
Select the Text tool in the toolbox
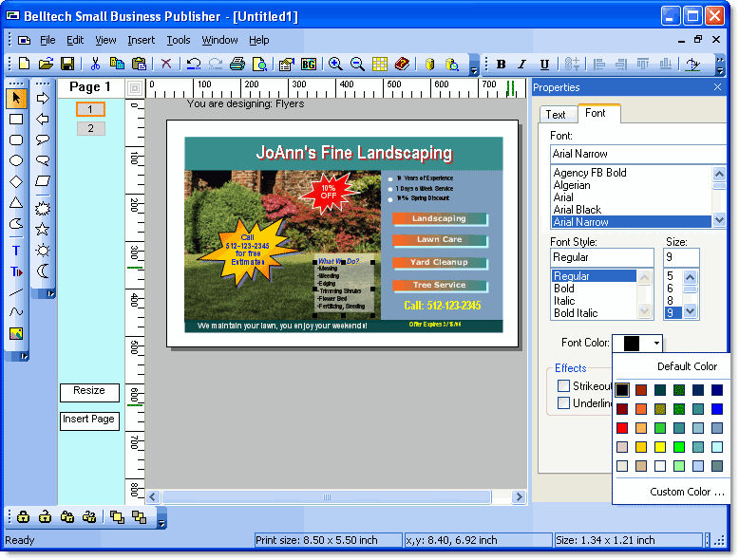[x=16, y=251]
